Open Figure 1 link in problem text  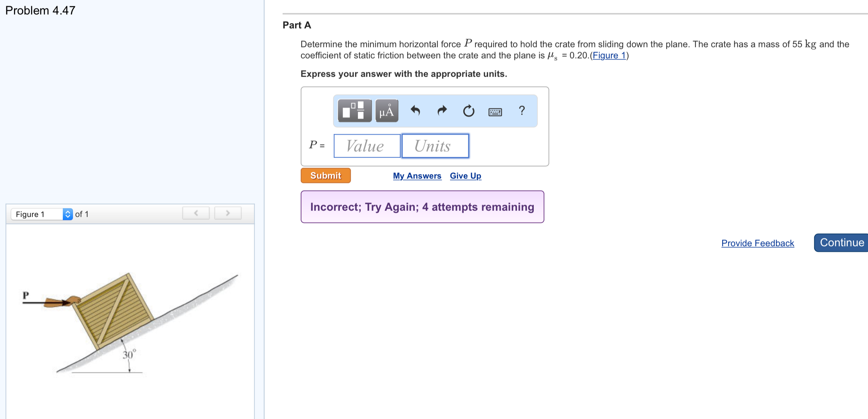click(x=609, y=55)
